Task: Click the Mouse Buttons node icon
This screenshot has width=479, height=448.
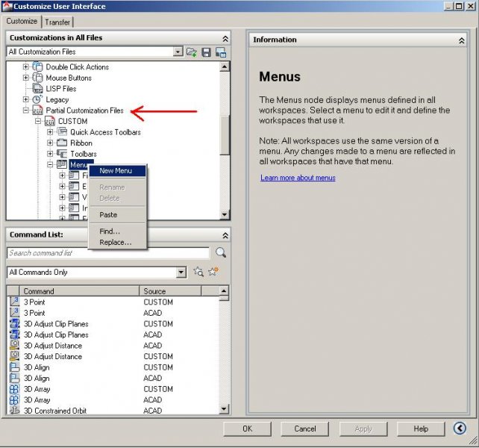Action: click(37, 78)
